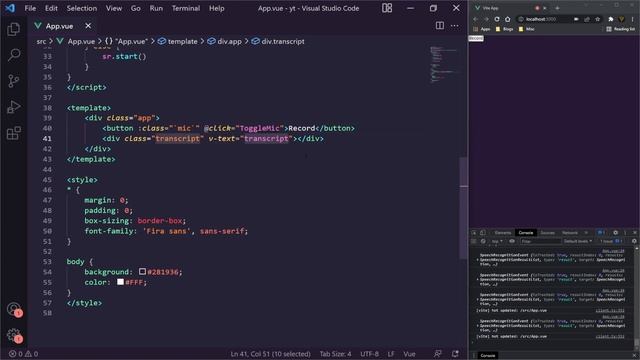This screenshot has height=360, width=640.
Task: Open the Selection menu
Action: 82,8
